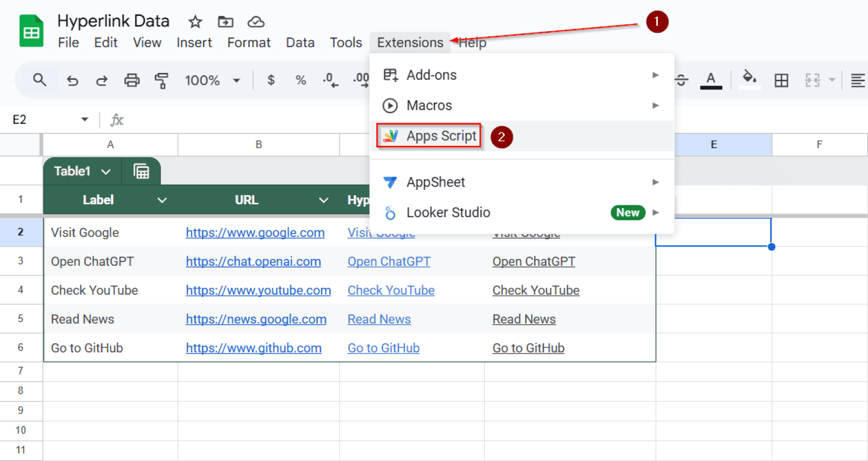Screen dimensions: 868x461
Task: Select Format as currency icon
Action: pyautogui.click(x=270, y=80)
